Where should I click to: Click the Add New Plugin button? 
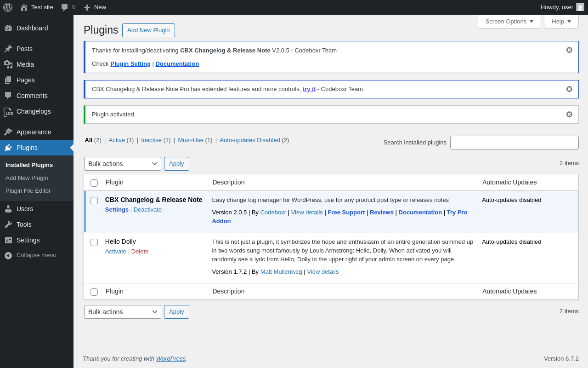pos(148,30)
